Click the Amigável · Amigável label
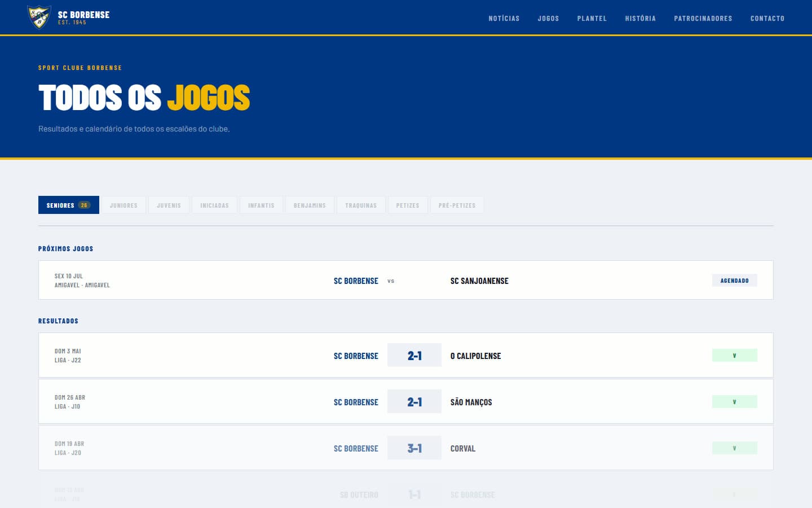The width and height of the screenshot is (812, 508). click(x=82, y=285)
